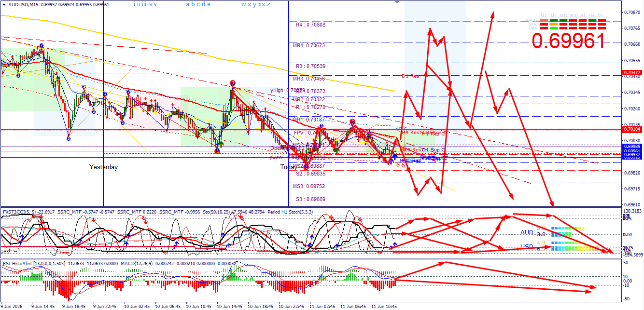Select the 'w x y xx z' wave label

(x=256, y=4)
